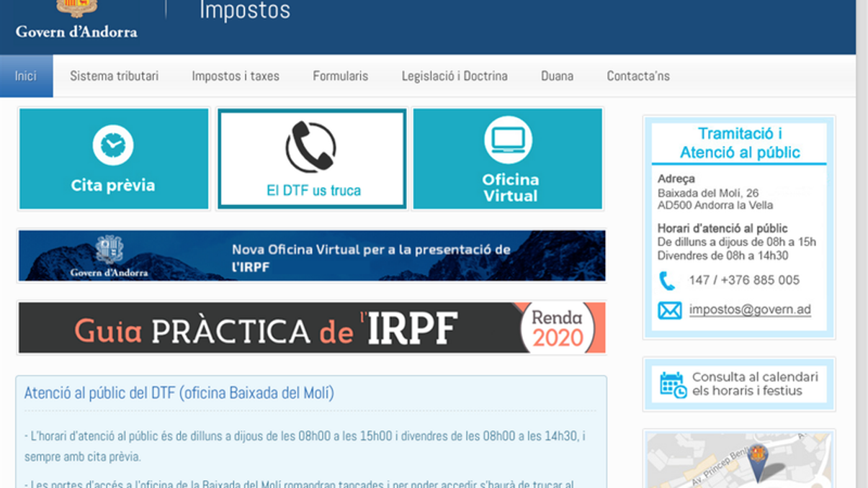Open the Oficina Virtual laptop icon

(x=509, y=140)
